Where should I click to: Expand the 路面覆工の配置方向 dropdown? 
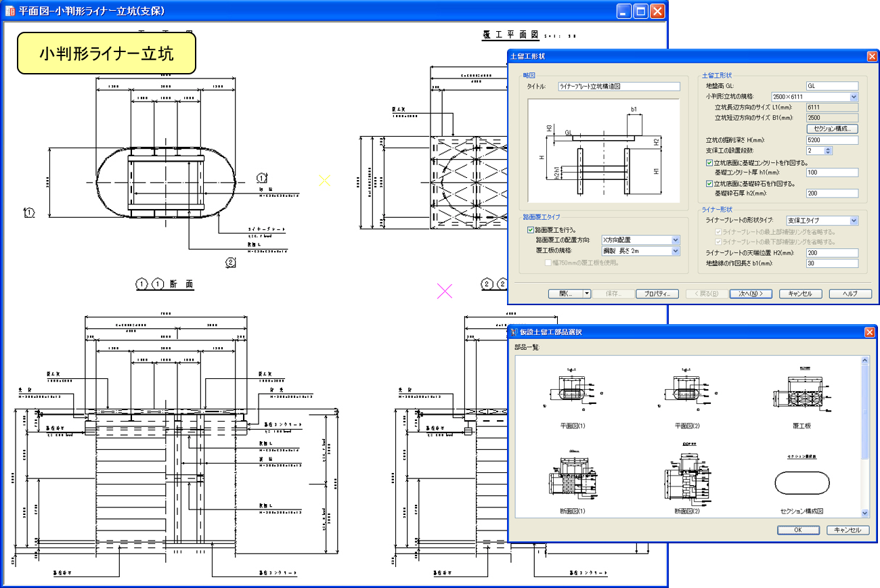click(x=675, y=240)
